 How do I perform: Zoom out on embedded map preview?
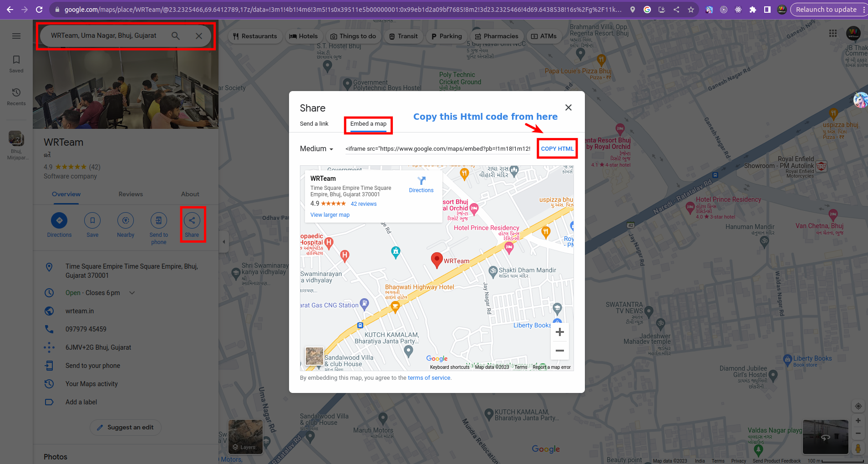coord(560,351)
